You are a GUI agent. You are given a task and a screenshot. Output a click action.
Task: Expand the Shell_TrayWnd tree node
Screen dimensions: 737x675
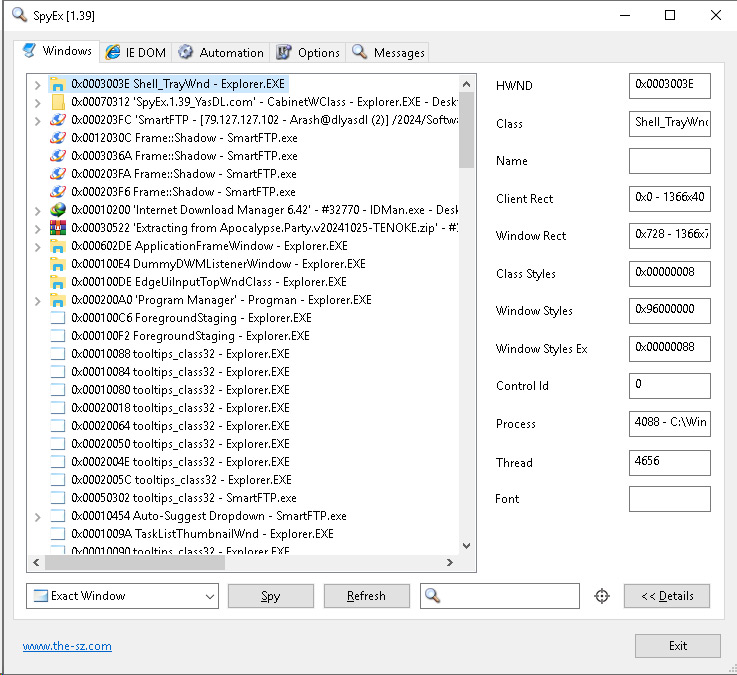click(38, 85)
